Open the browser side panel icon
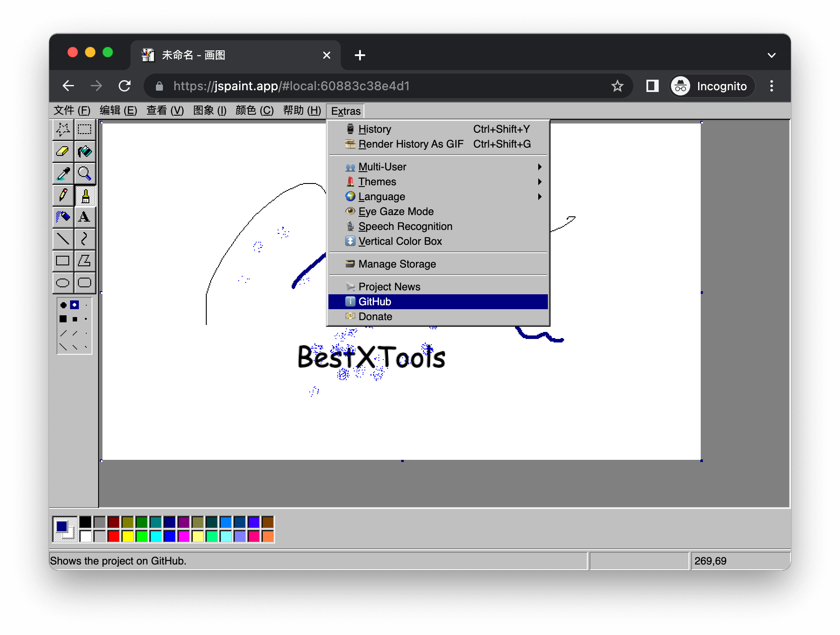Image resolution: width=840 pixels, height=635 pixels. (653, 86)
